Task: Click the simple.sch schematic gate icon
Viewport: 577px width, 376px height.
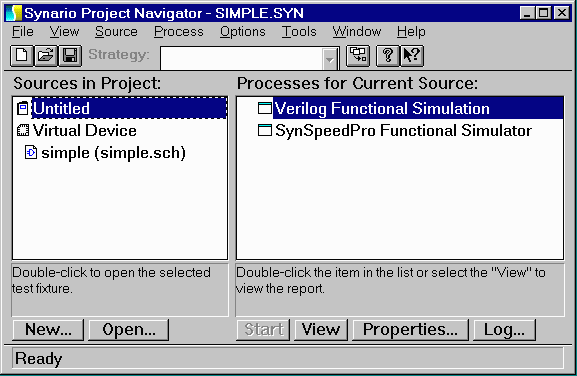Action: (31, 152)
